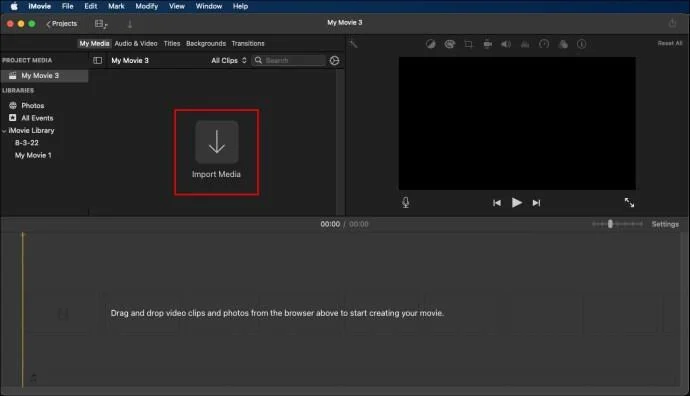The height and width of the screenshot is (396, 690).
Task: Open the color balance tool
Action: [430, 44]
